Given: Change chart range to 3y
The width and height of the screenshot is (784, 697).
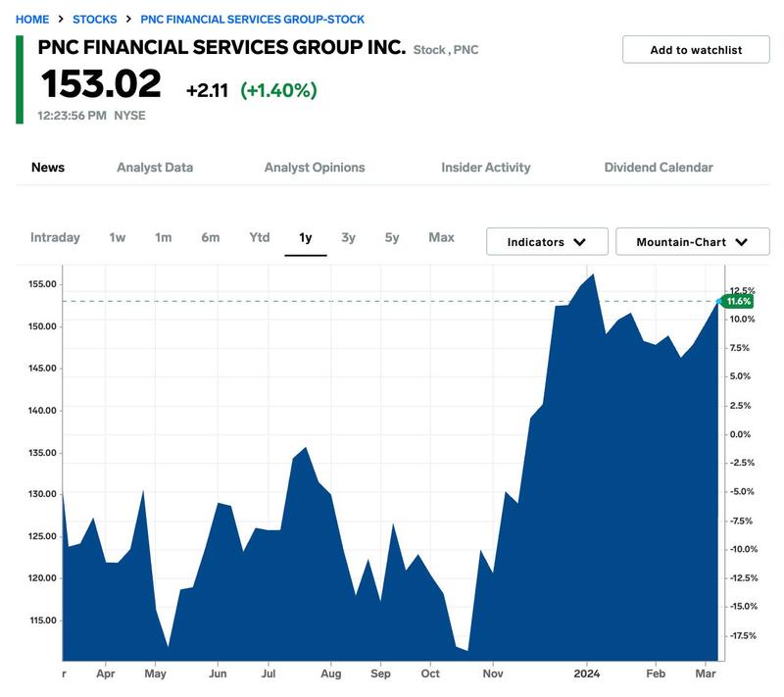Looking at the screenshot, I should [349, 237].
